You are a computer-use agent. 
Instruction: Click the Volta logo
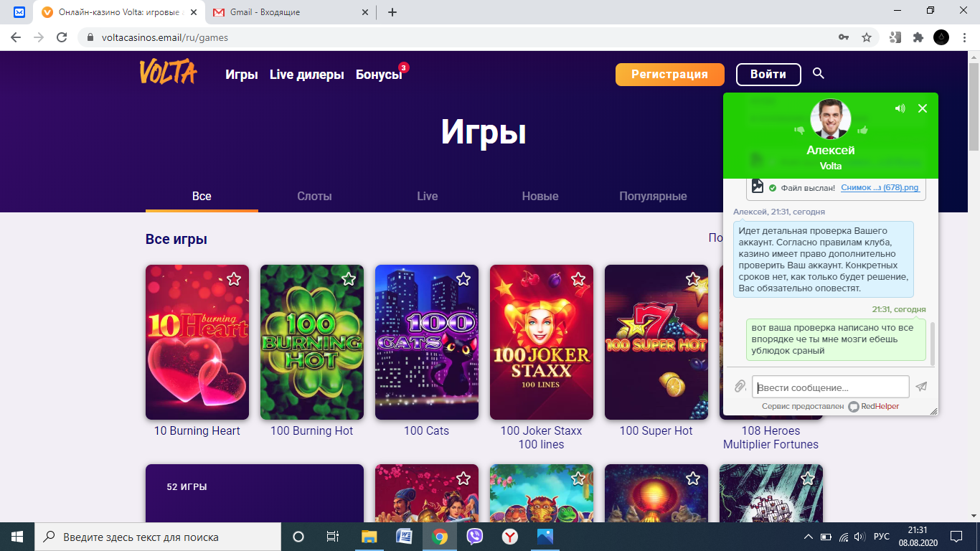(x=168, y=73)
